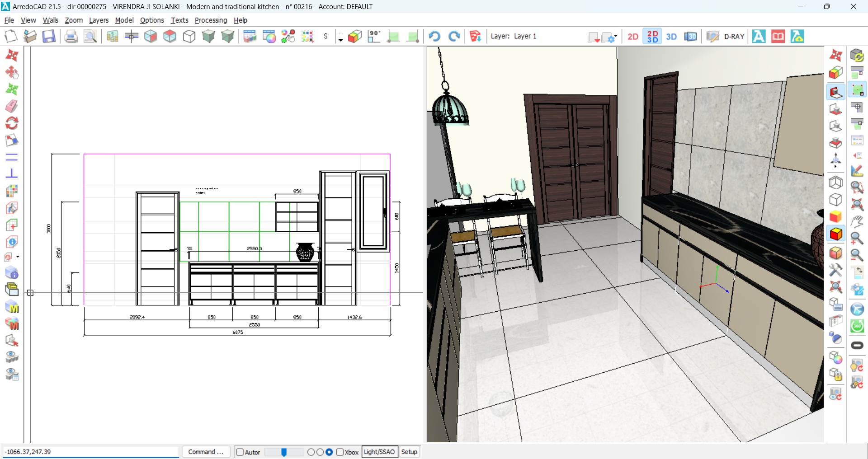The image size is (868, 459).
Task: Switch to 3D view mode icon
Action: point(671,37)
